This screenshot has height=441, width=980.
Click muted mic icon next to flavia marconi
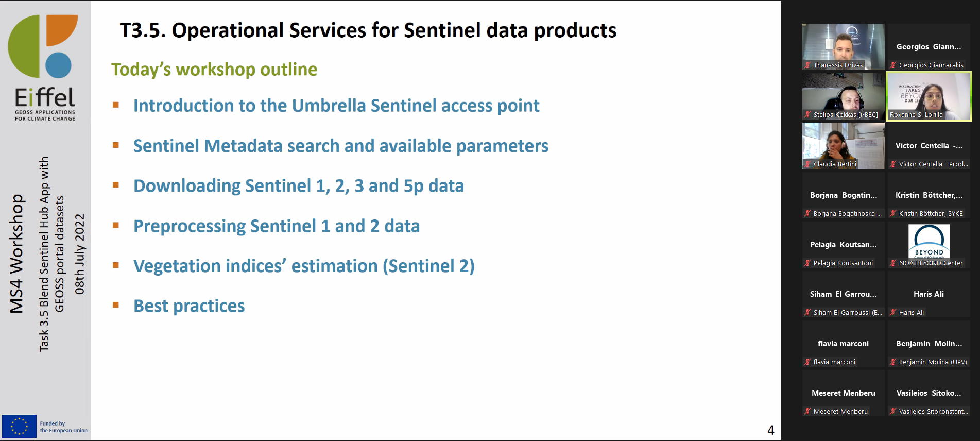click(x=807, y=362)
